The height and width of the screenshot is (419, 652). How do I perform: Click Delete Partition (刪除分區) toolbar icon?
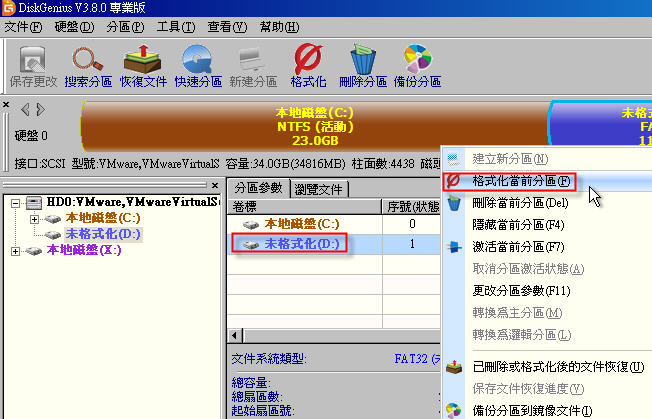click(x=363, y=66)
